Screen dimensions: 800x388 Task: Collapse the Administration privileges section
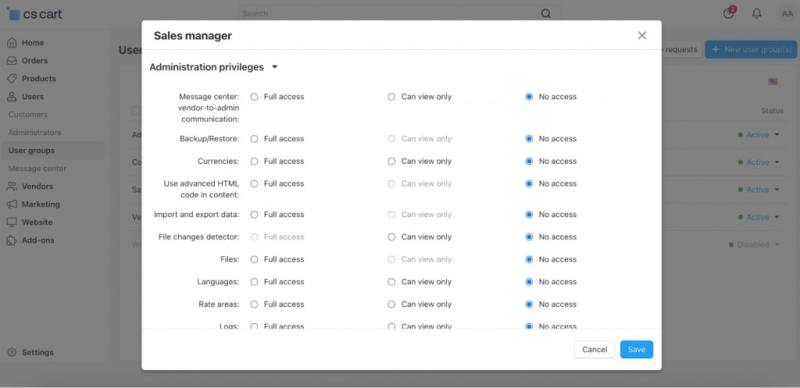coord(214,67)
